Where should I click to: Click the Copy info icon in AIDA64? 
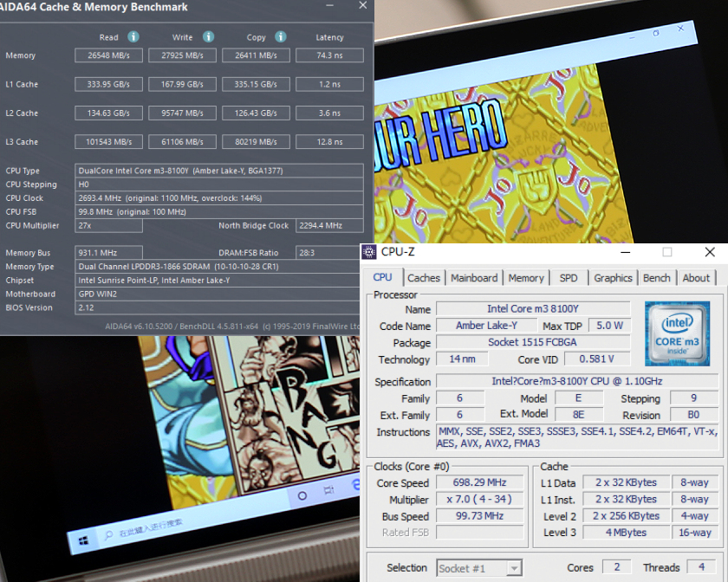(x=281, y=36)
